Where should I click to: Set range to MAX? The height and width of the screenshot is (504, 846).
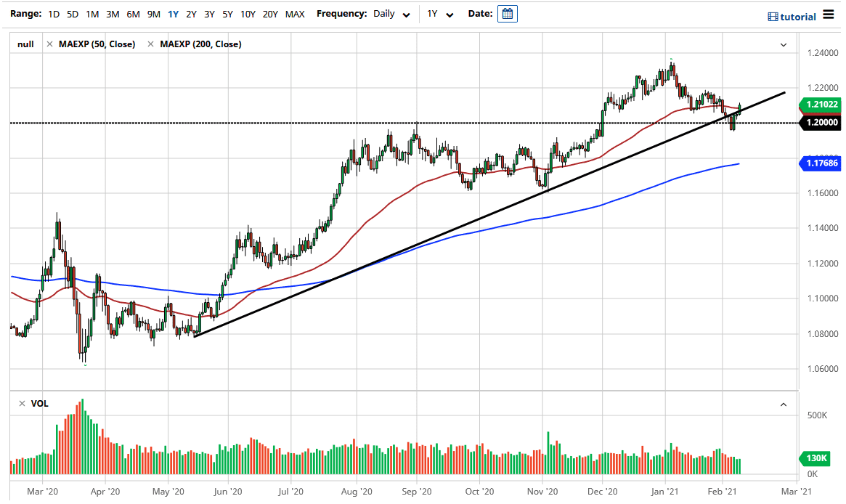tap(295, 14)
